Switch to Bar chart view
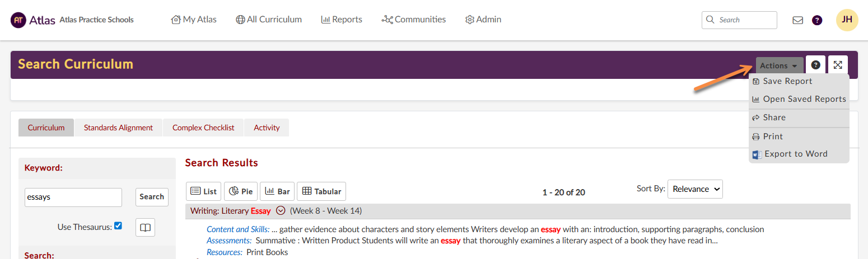The image size is (868, 259). [x=277, y=191]
